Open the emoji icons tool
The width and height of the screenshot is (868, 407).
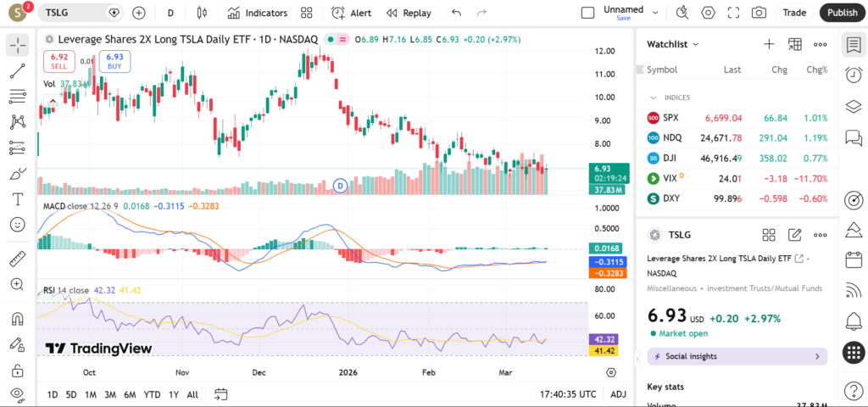pyautogui.click(x=18, y=225)
